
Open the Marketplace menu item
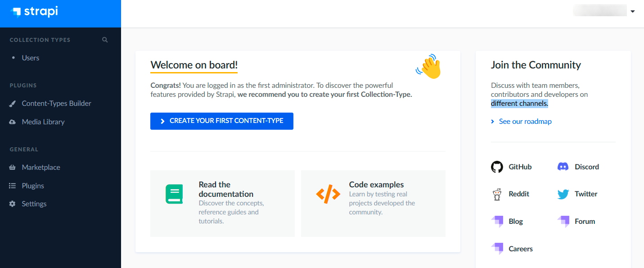[41, 168]
